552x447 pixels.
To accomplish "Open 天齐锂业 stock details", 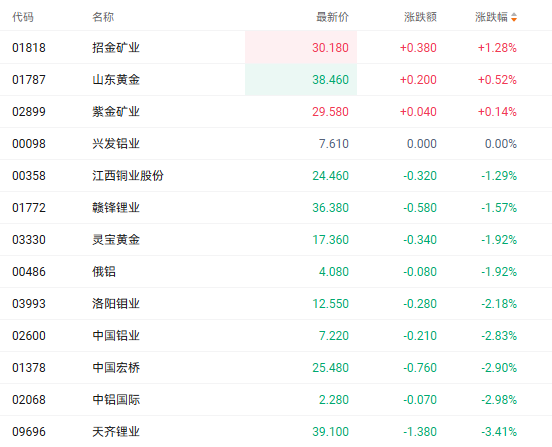I will click(x=116, y=432).
